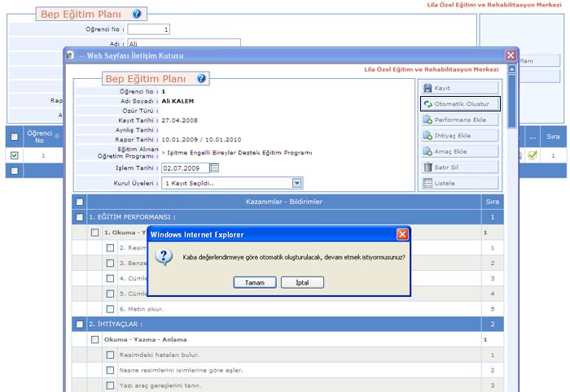Click the İşlem Tarihi date field
Viewport: 570px width, 392px height.
(x=184, y=168)
